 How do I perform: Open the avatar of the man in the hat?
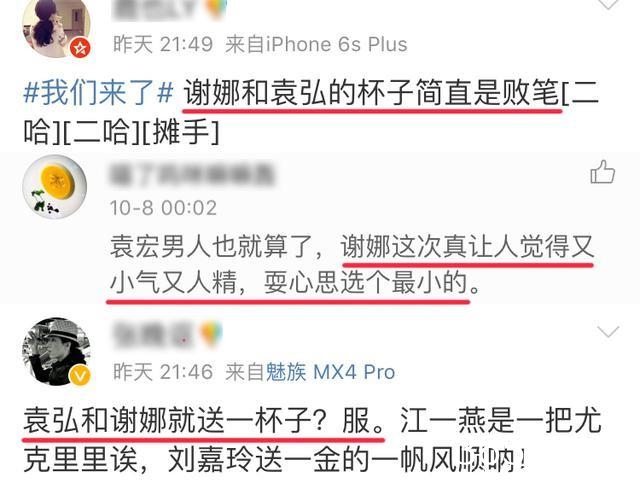[56, 351]
